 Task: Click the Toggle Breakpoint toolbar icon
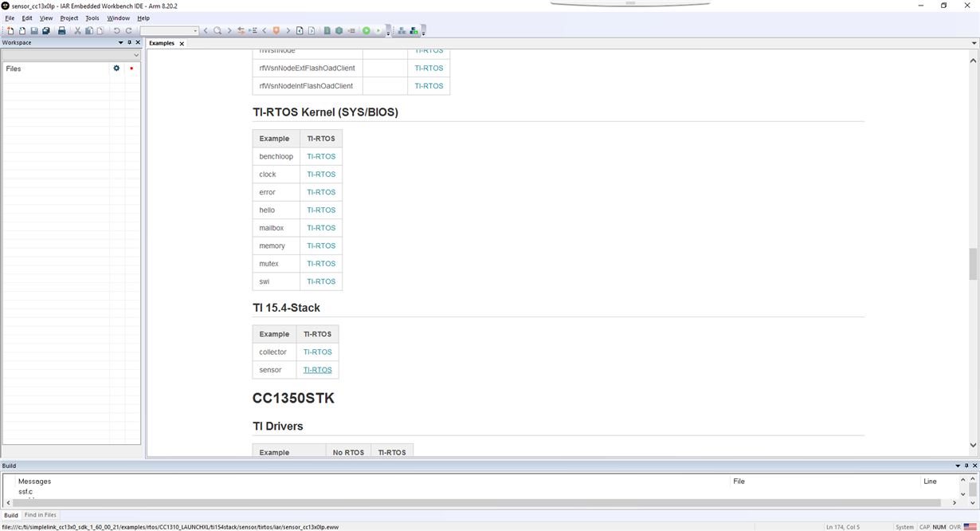tap(351, 30)
